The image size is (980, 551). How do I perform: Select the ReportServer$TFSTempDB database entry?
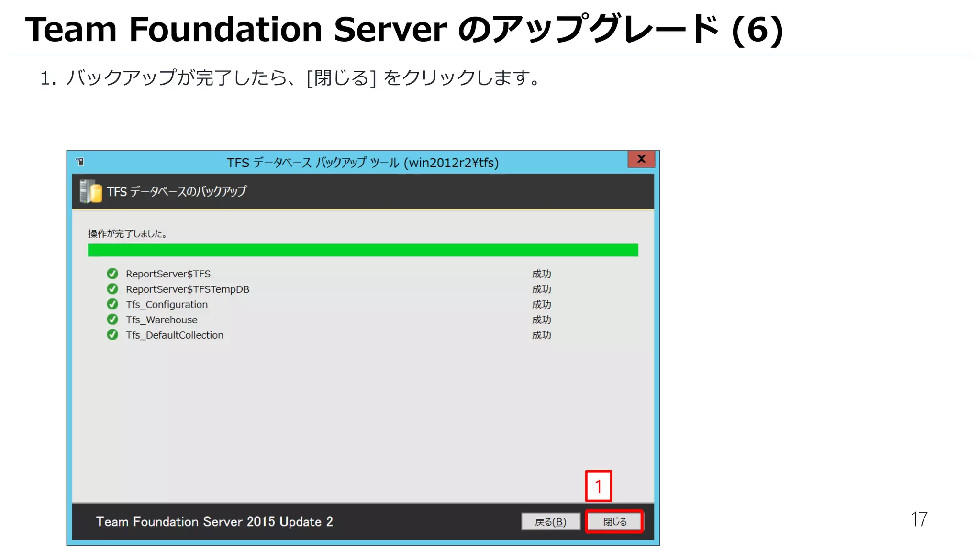pos(188,289)
